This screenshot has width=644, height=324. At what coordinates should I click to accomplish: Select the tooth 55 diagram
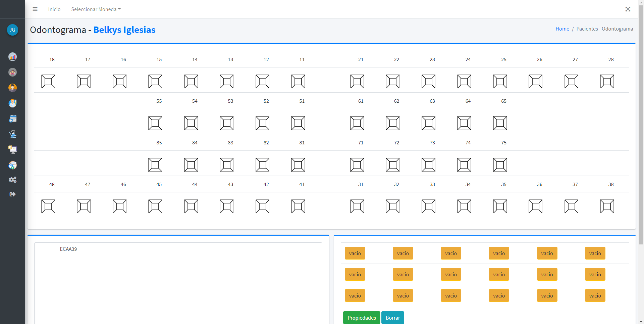(155, 123)
